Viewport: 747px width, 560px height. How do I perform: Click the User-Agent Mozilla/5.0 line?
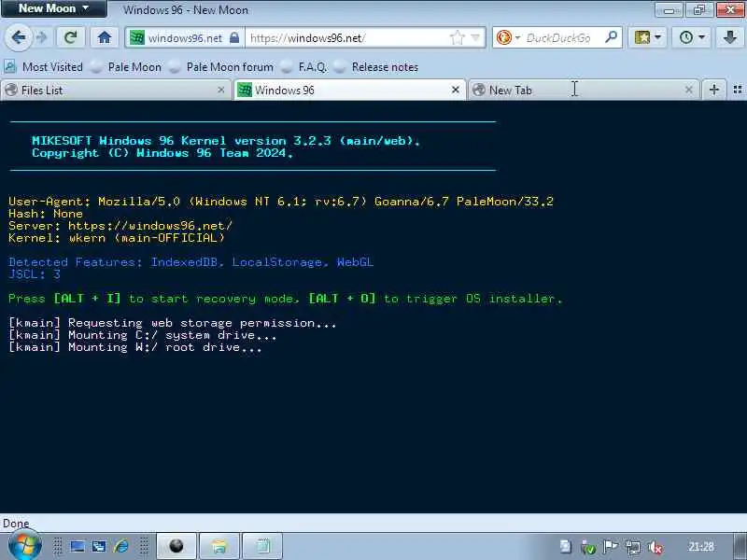pyautogui.click(x=281, y=202)
